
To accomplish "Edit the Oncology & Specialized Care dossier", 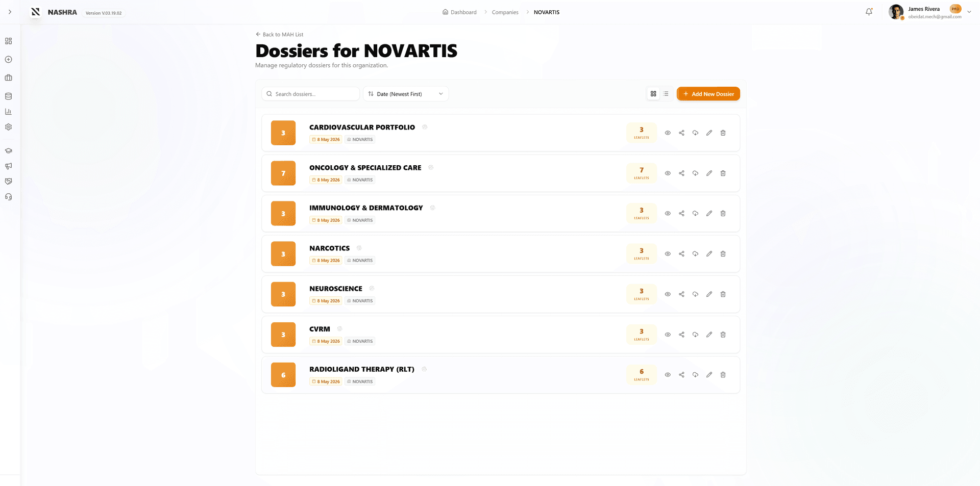I will pyautogui.click(x=709, y=173).
